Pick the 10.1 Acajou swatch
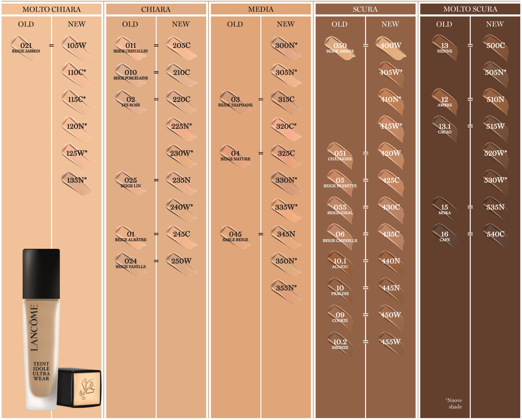 [340, 264]
